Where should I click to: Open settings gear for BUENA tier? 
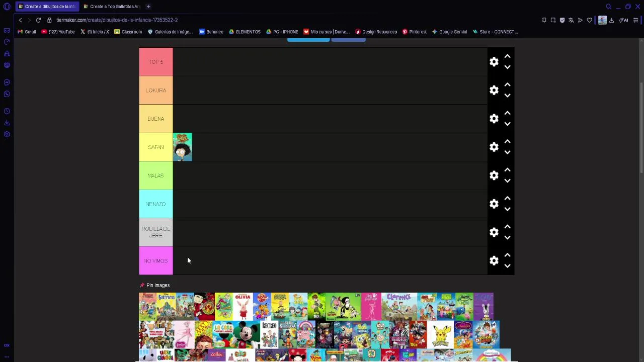pos(494,119)
